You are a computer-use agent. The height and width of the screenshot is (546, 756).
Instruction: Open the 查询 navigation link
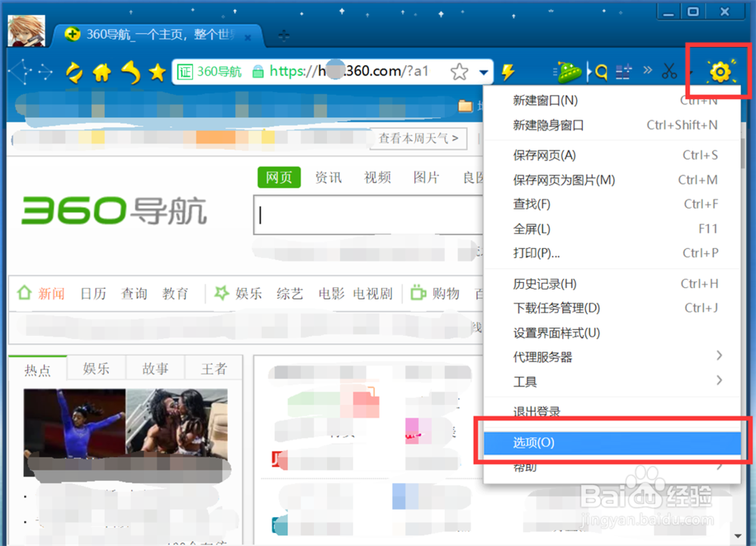134,293
